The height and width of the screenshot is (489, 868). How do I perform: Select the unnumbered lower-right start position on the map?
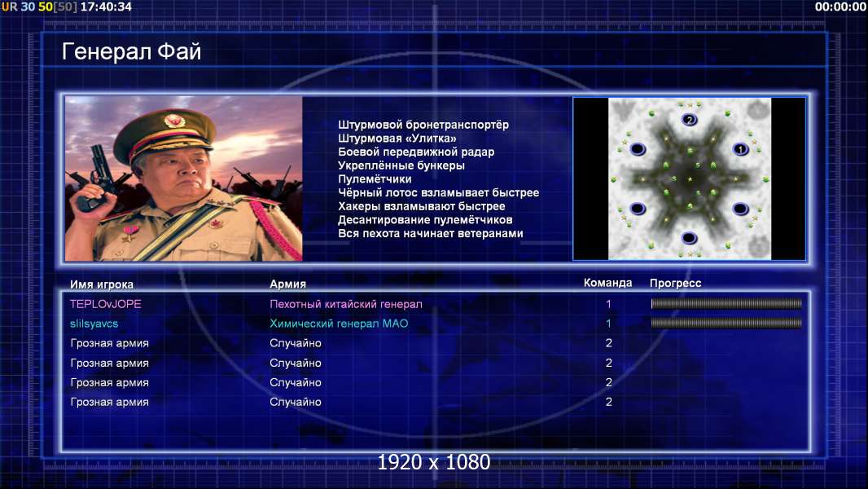(740, 209)
